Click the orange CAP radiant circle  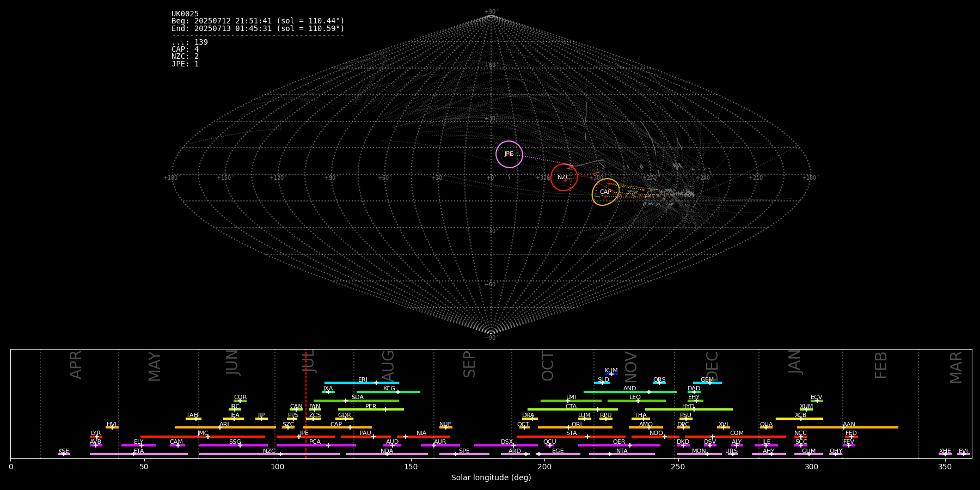coord(605,192)
